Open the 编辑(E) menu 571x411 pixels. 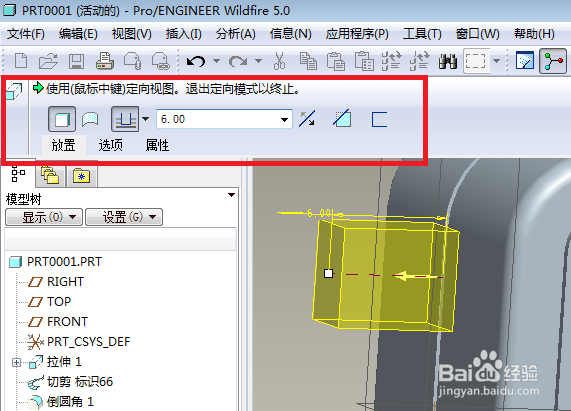click(x=78, y=34)
